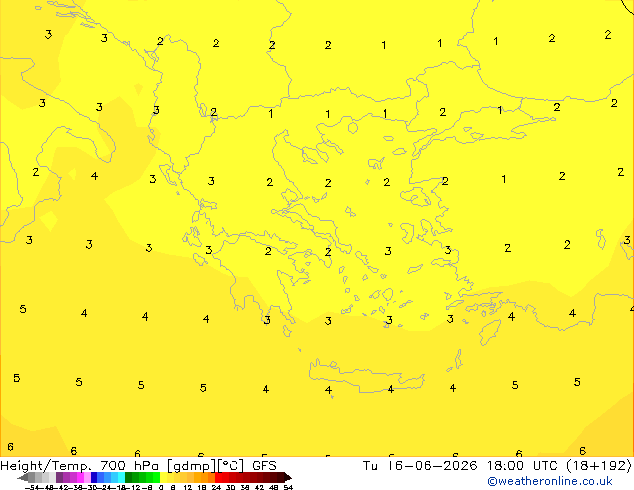Click the 'Height/Temp. 700 hPa' chart title

[x=80, y=466]
